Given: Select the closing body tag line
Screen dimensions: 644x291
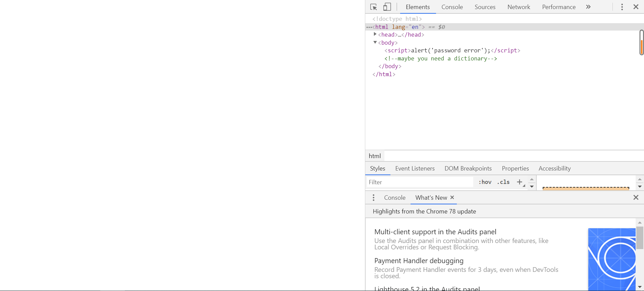Looking at the screenshot, I should click(390, 66).
